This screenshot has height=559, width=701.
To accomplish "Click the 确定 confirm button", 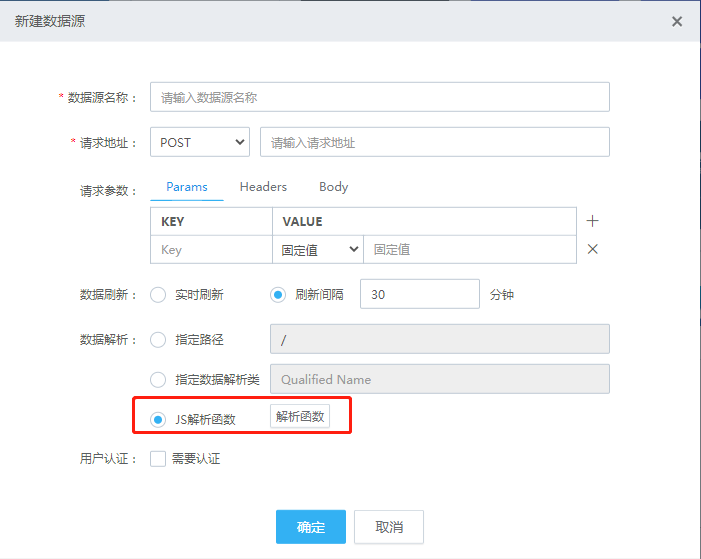I will tap(311, 527).
